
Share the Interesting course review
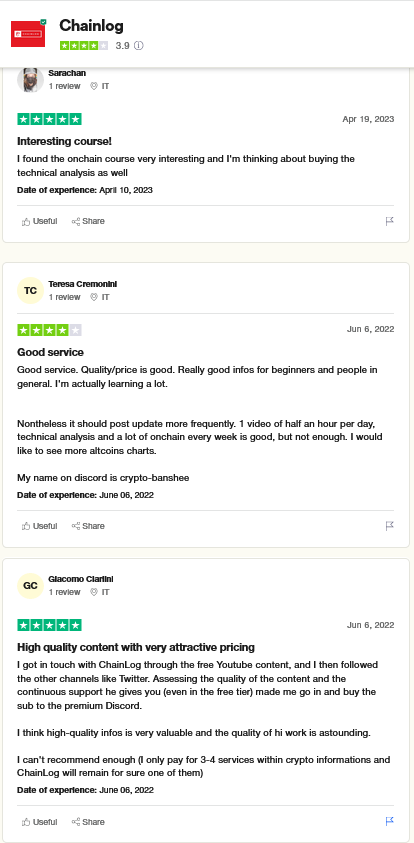[x=88, y=221]
